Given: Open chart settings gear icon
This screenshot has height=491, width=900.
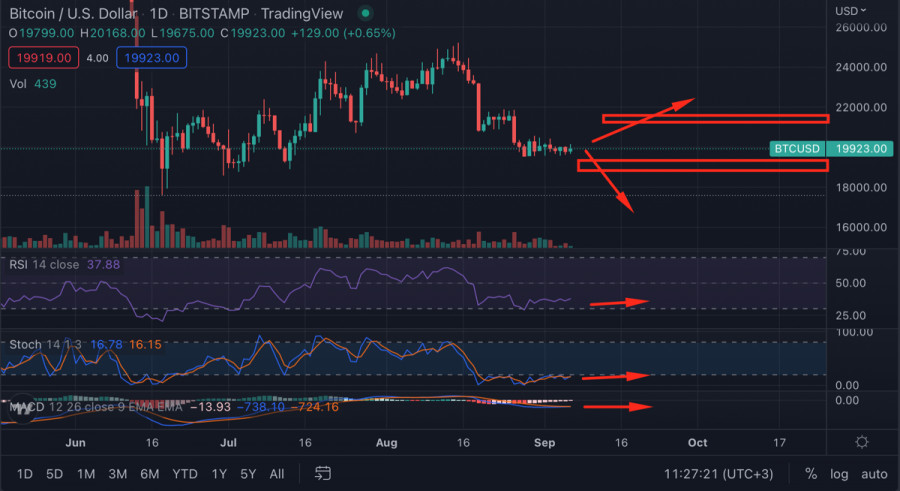Looking at the screenshot, I should (862, 442).
